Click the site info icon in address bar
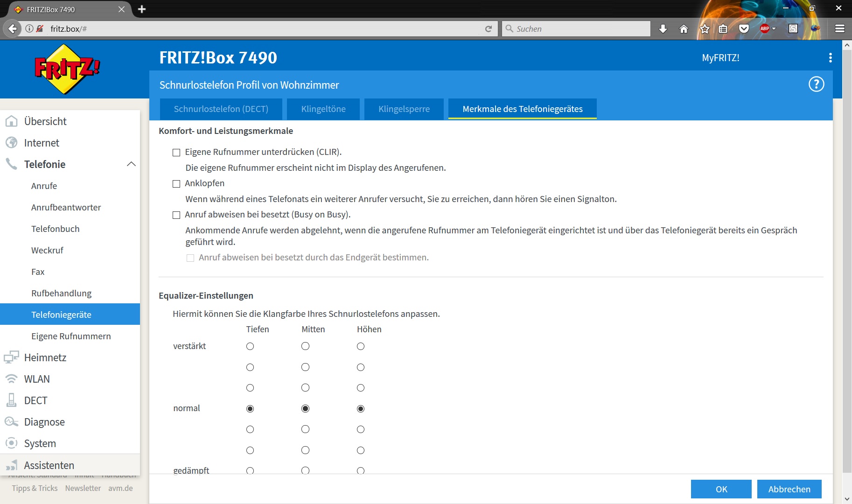 tap(29, 29)
